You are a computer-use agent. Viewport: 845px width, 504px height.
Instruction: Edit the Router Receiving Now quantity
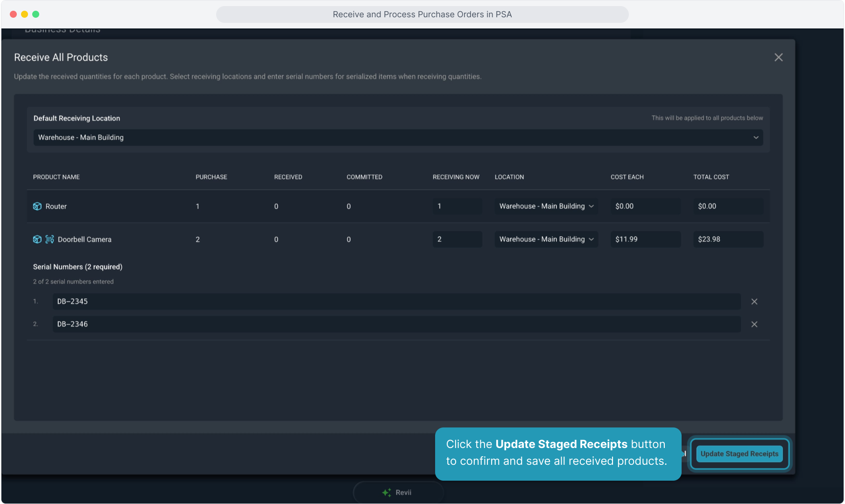tap(457, 206)
